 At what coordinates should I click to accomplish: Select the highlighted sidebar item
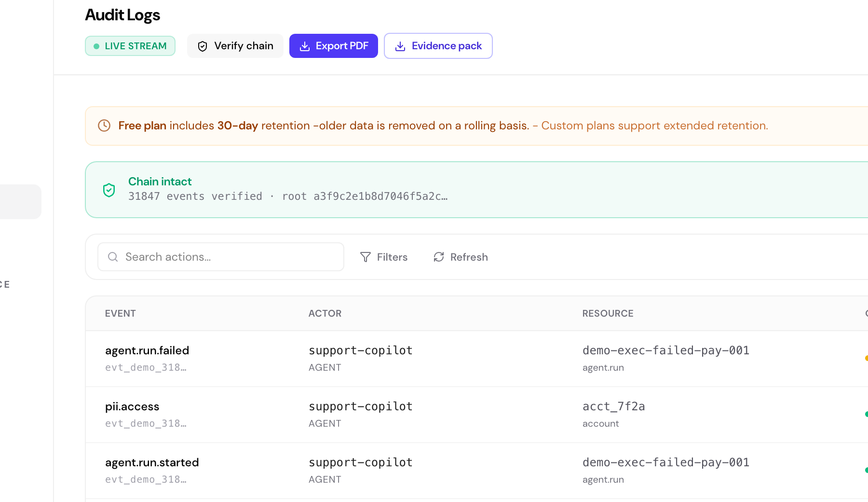pos(20,201)
